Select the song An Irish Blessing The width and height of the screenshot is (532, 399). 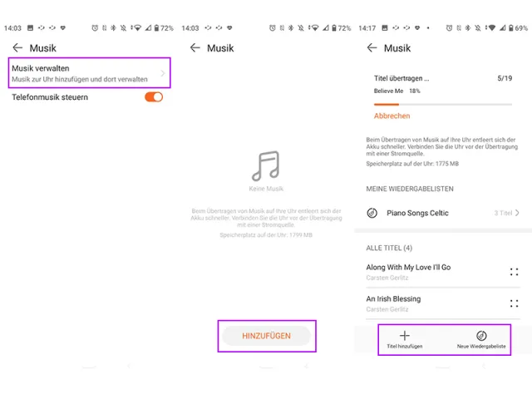pyautogui.click(x=393, y=299)
